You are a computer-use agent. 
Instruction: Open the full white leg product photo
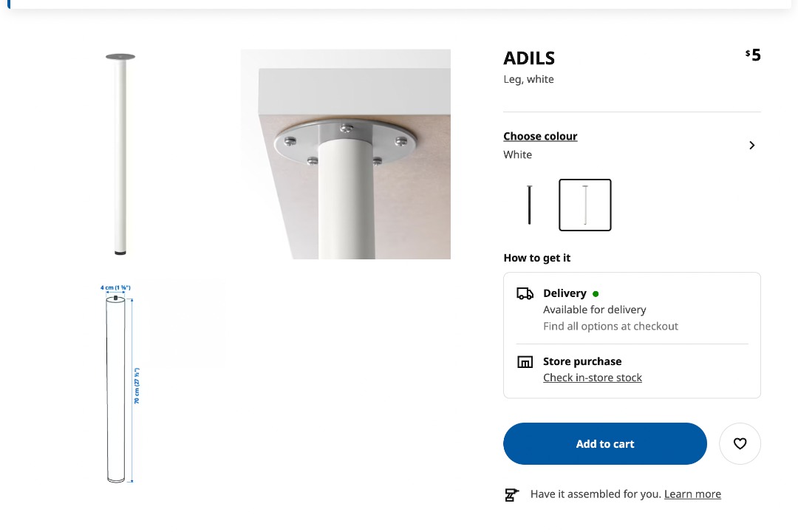click(x=120, y=154)
